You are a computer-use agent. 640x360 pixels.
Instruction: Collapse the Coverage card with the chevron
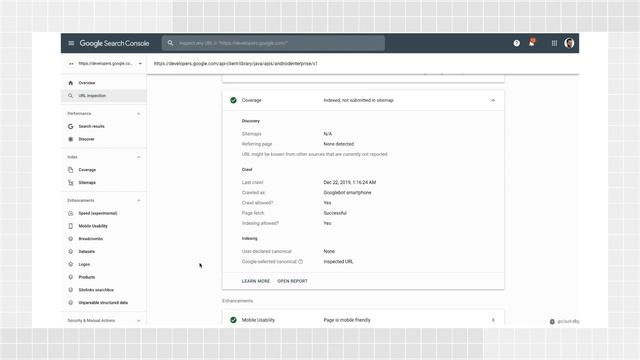[493, 100]
